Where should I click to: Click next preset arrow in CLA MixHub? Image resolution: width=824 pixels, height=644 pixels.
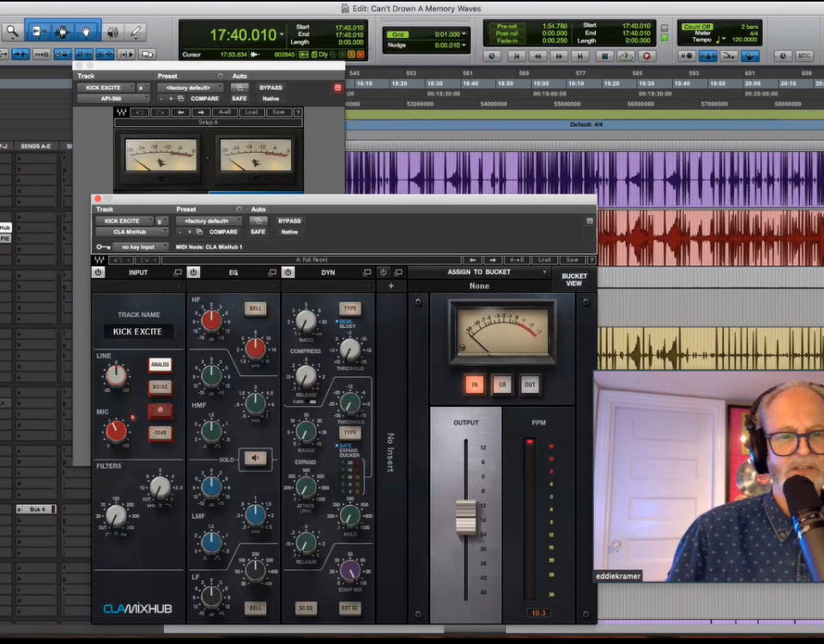[493, 259]
